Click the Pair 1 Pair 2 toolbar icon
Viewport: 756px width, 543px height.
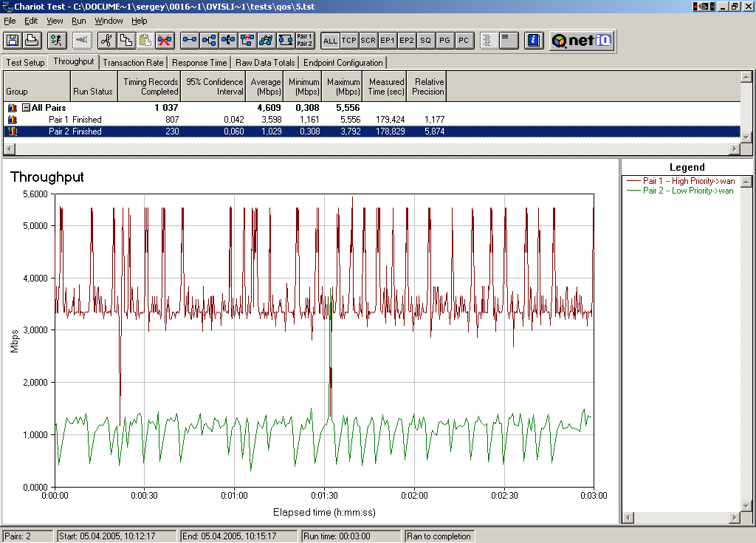pos(304,41)
